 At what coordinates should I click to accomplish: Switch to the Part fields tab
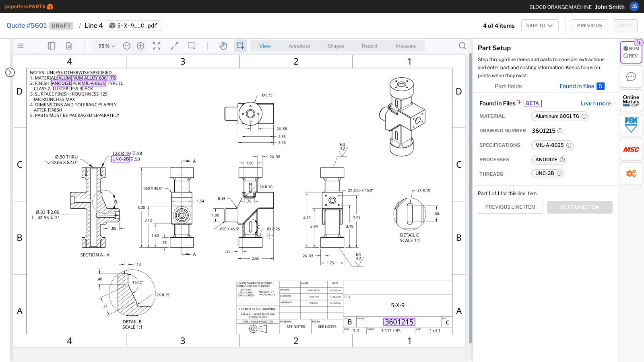(x=509, y=86)
